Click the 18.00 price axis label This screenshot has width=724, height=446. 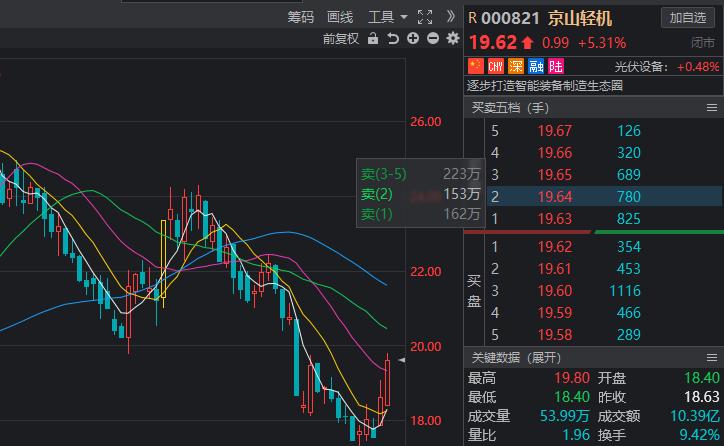click(426, 421)
